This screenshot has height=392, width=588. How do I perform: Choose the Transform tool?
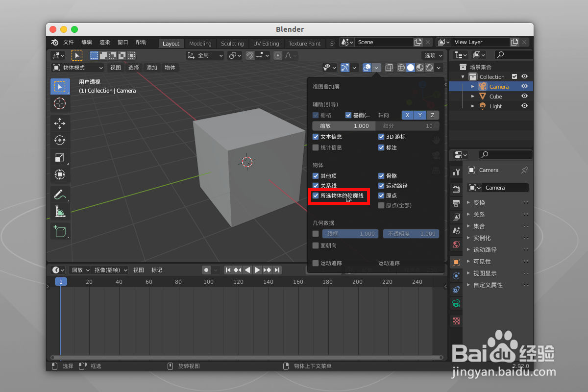point(60,174)
